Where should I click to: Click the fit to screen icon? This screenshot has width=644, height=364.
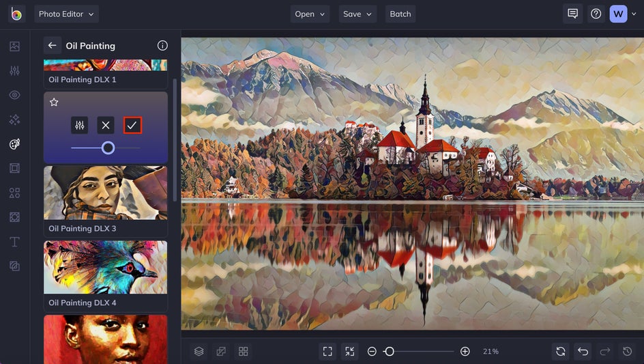[x=327, y=351]
